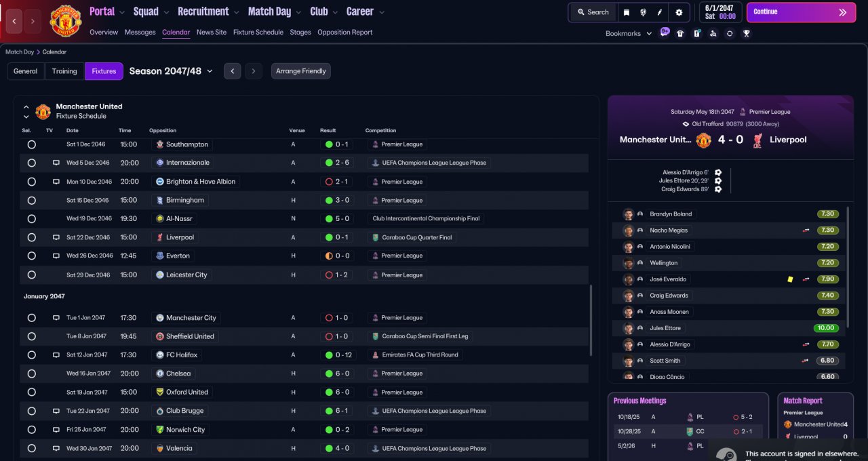868x461 pixels.
Task: Click the Continue button
Action: pos(801,12)
